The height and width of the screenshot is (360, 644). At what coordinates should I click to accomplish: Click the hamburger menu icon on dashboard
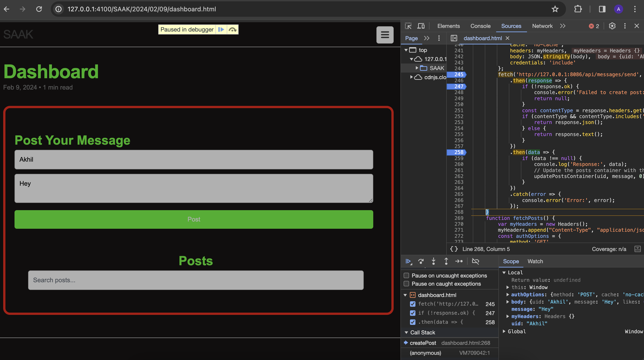point(384,34)
